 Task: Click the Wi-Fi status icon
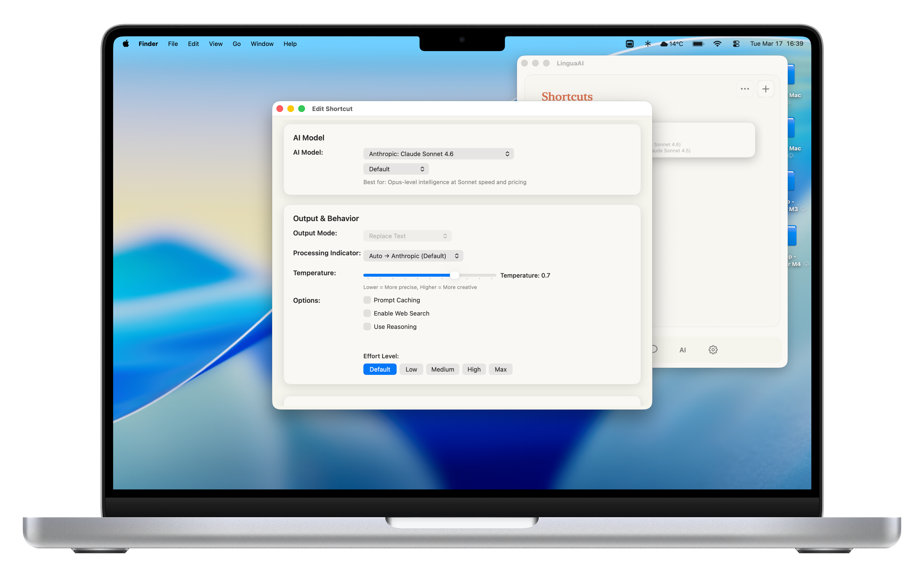(717, 44)
